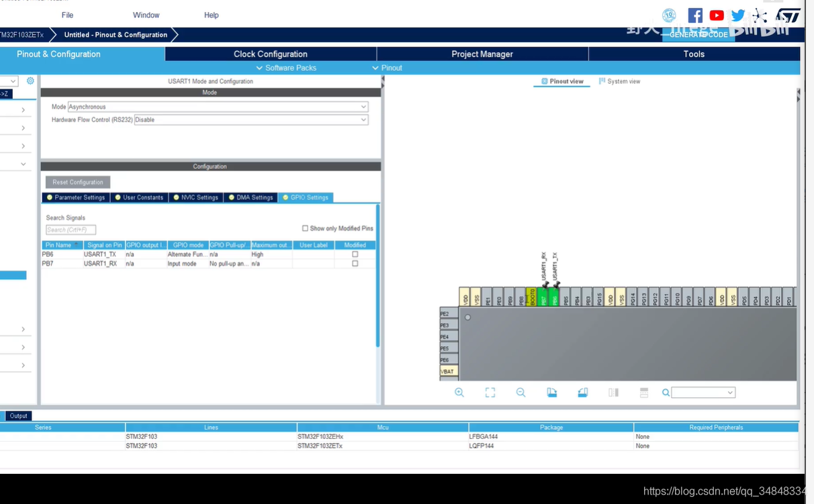Open the USART1 Mode dropdown
This screenshot has height=504, width=814.
point(218,107)
